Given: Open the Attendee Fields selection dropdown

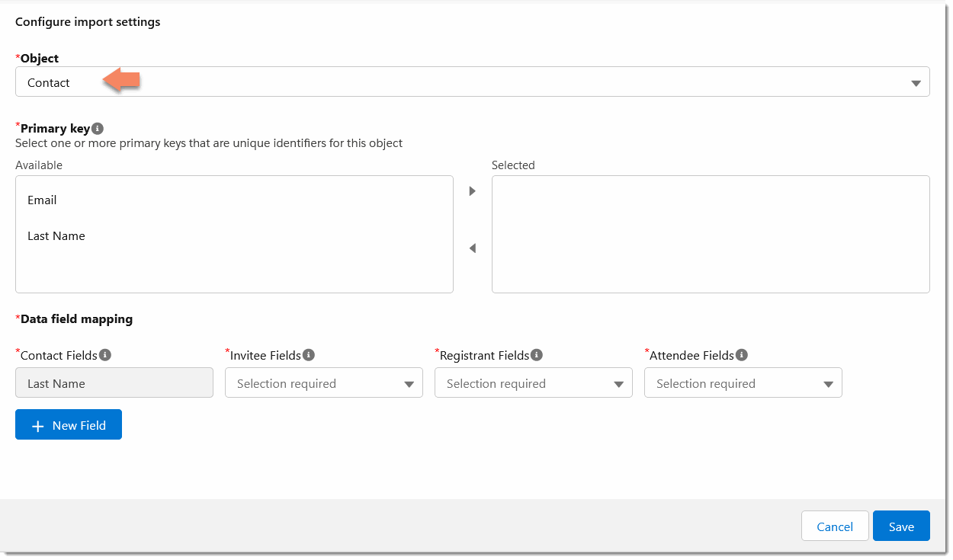Looking at the screenshot, I should (743, 382).
